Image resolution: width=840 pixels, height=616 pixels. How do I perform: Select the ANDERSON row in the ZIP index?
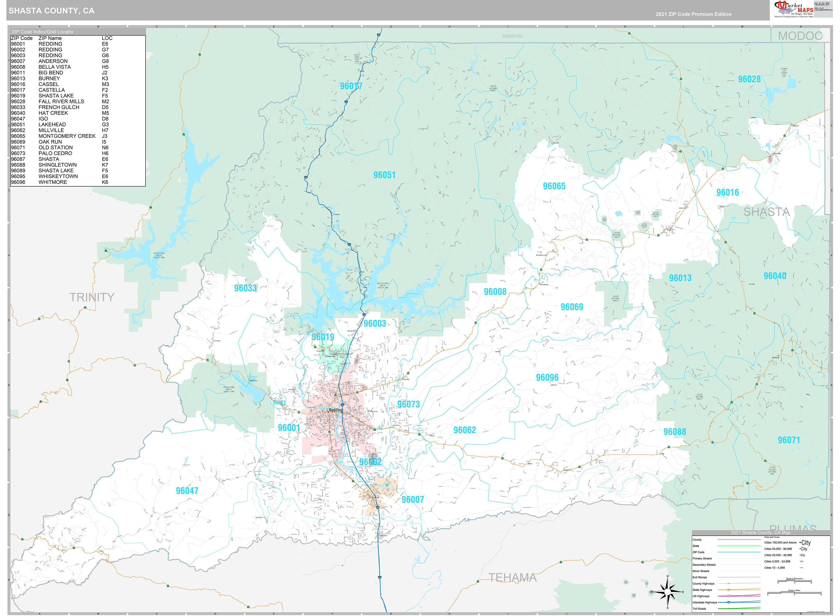point(62,61)
